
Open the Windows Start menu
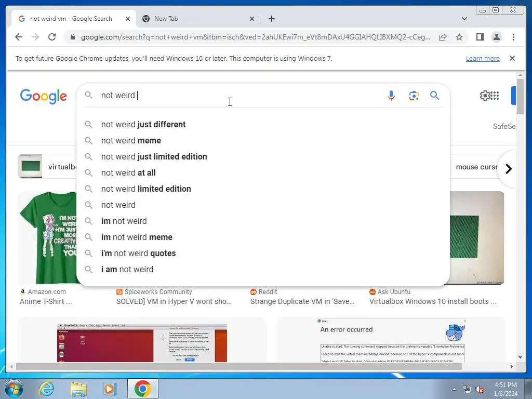[x=14, y=389]
